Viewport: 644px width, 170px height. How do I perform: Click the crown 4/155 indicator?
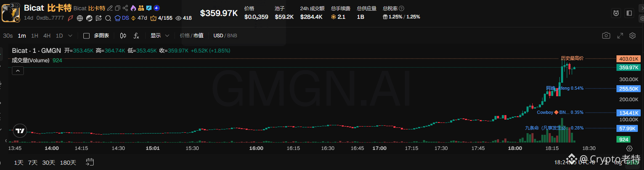pyautogui.click(x=161, y=18)
